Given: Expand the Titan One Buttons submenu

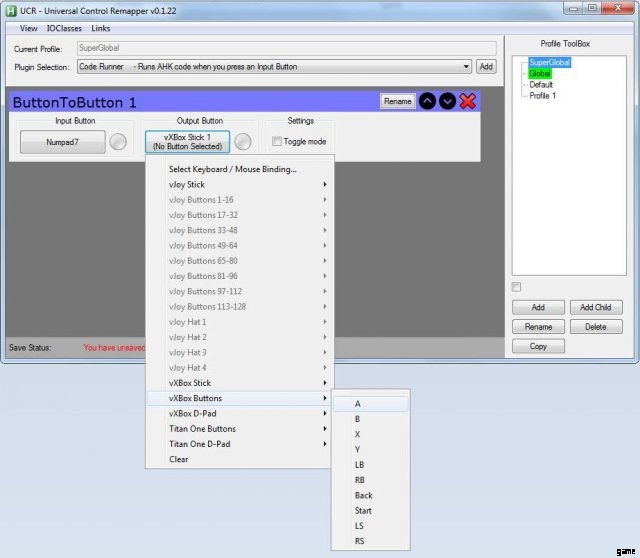Looking at the screenshot, I should pos(240,429).
